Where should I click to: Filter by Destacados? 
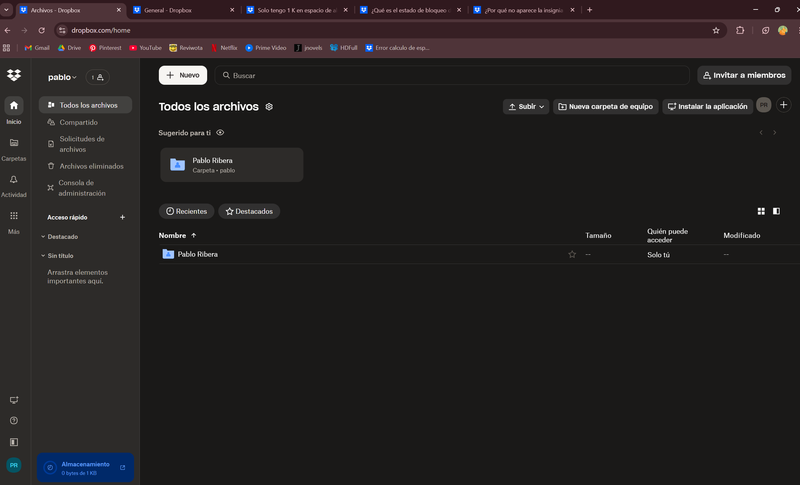249,211
